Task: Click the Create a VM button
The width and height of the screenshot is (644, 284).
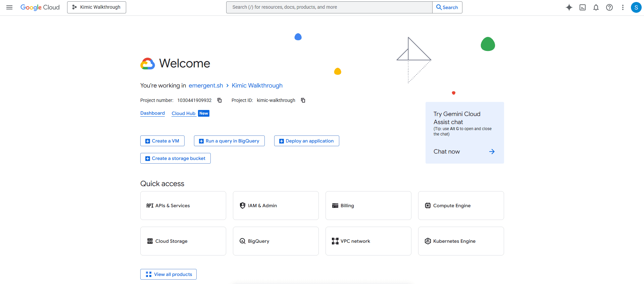Action: [162, 141]
